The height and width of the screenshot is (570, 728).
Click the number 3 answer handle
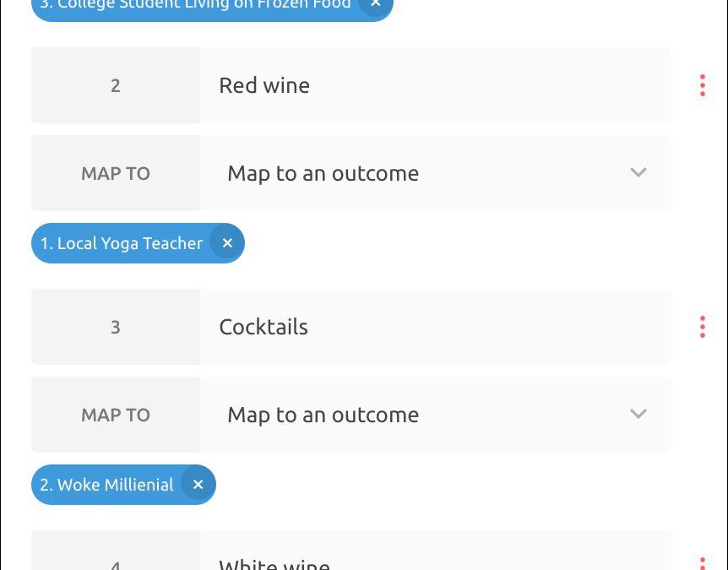click(116, 327)
